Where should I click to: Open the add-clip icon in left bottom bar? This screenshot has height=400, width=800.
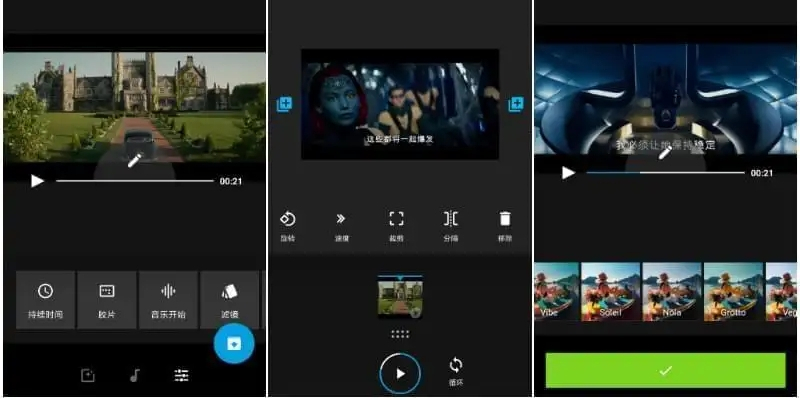[88, 376]
